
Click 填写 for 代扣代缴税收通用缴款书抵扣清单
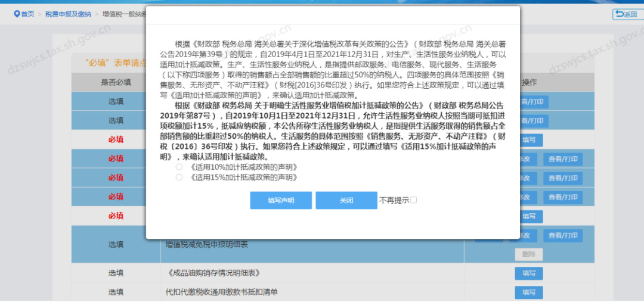529,292
